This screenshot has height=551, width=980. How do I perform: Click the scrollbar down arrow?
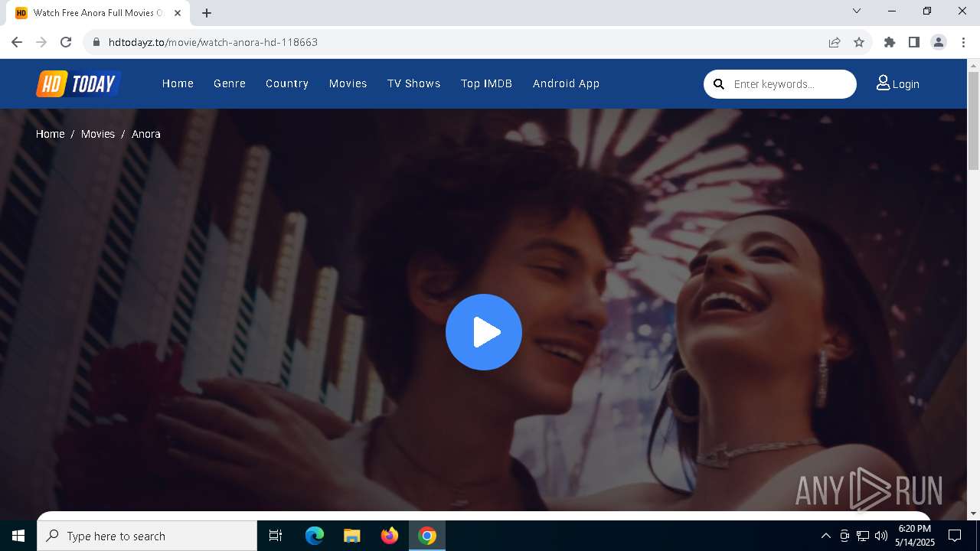pyautogui.click(x=973, y=513)
